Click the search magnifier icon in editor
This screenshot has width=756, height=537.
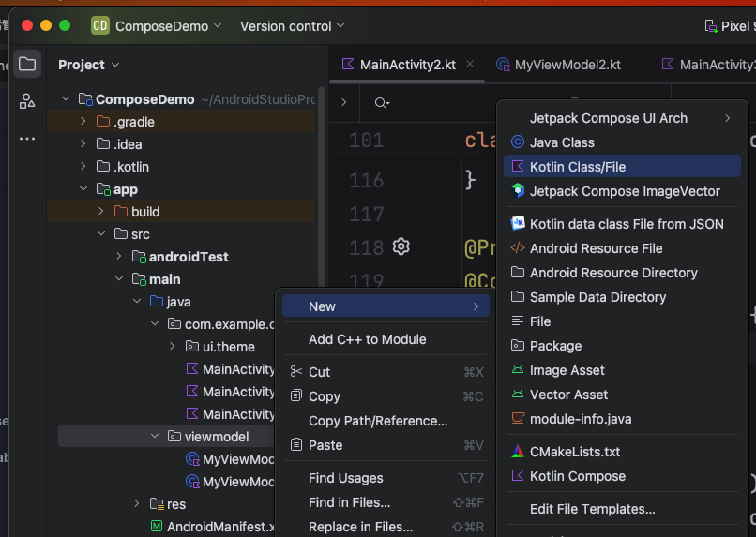pos(381,103)
